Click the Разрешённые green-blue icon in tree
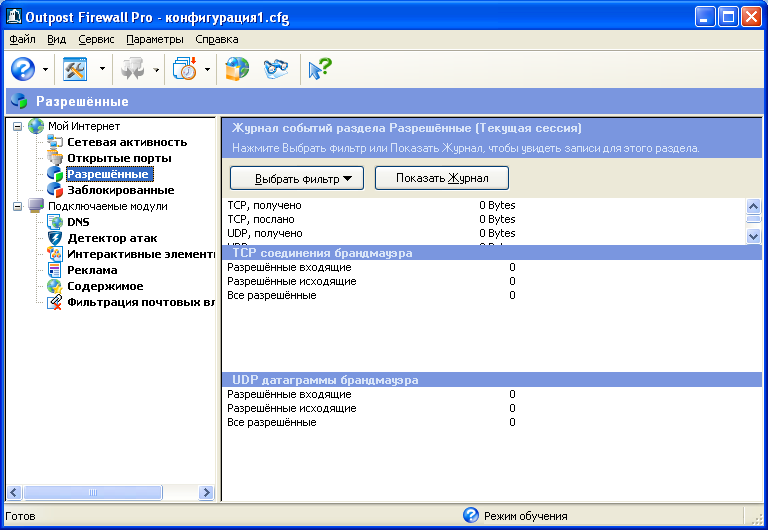 tap(54, 174)
